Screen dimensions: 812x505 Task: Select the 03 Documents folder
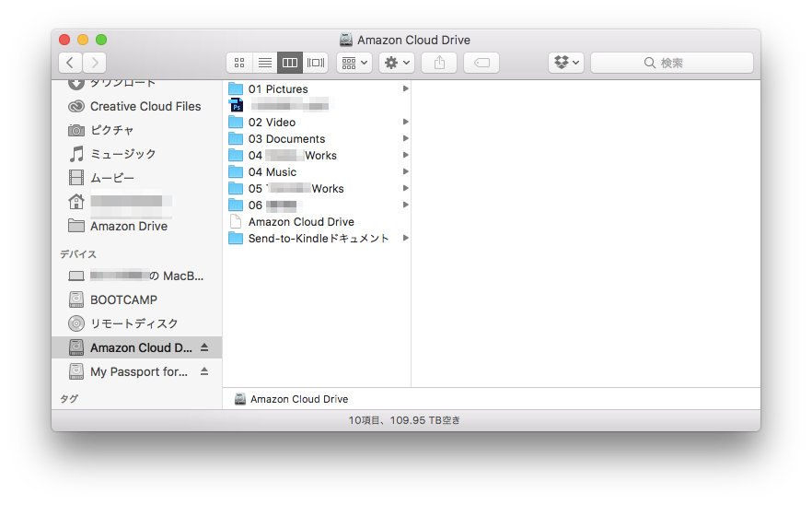pyautogui.click(x=317, y=139)
